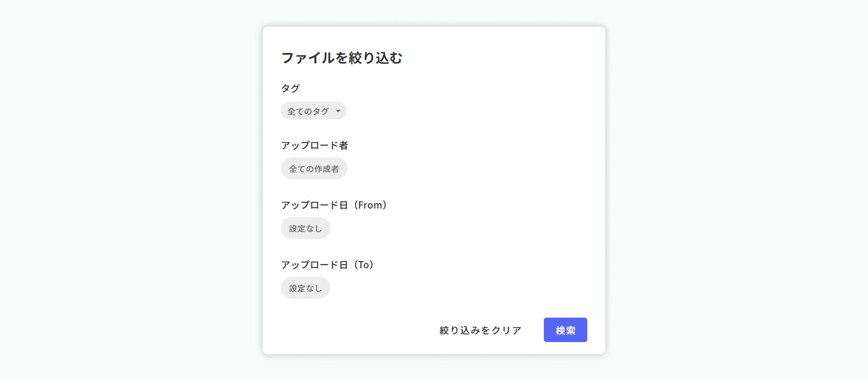This screenshot has width=868, height=381.
Task: Run the file search with 検索
Action: pyautogui.click(x=565, y=330)
